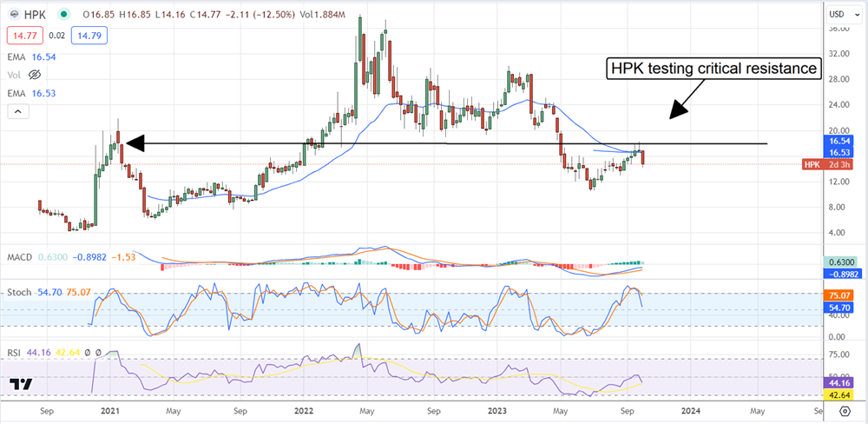Screen dimensions: 868x424
Task: Click the blue 16.54 price axis label
Action: 839,142
